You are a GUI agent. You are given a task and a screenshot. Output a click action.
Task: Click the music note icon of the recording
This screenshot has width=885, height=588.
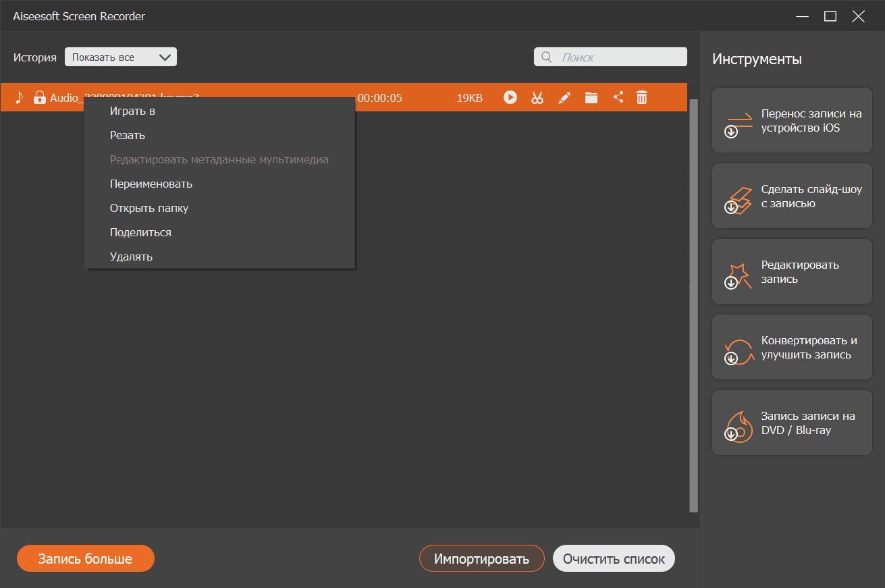coord(19,97)
